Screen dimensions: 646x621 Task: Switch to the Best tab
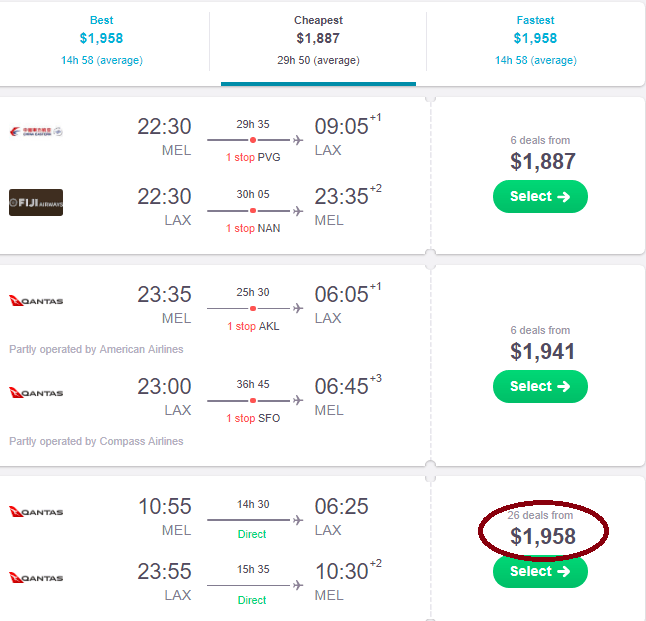coord(101,40)
